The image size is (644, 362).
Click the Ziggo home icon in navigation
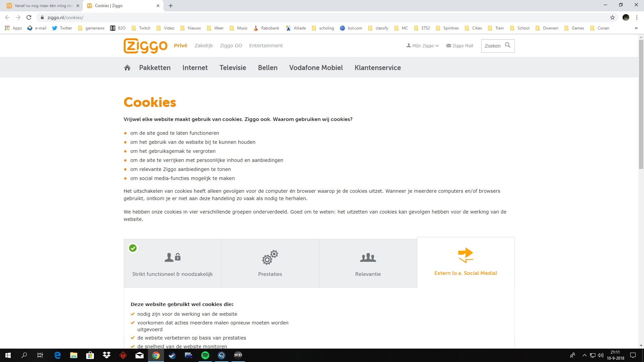pos(127,68)
